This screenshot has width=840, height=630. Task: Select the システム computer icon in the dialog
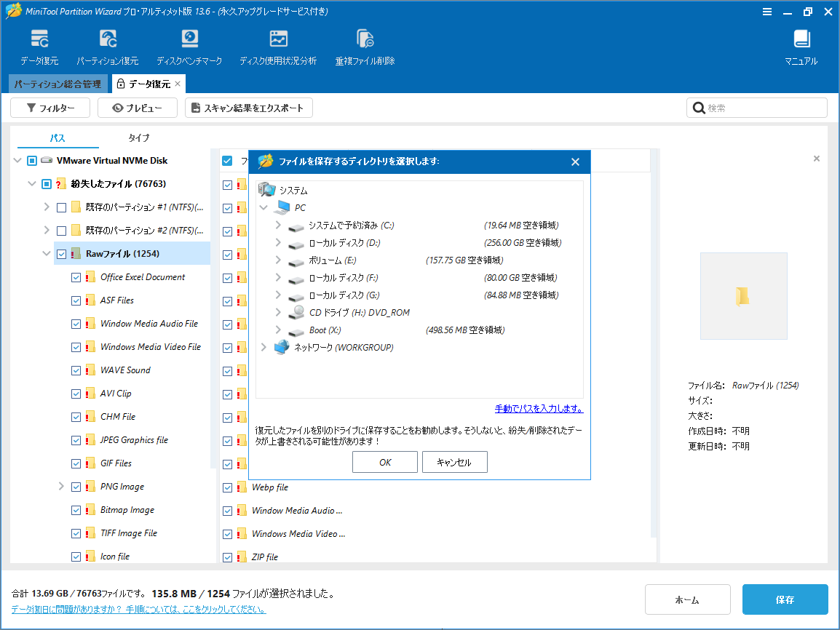coord(267,189)
